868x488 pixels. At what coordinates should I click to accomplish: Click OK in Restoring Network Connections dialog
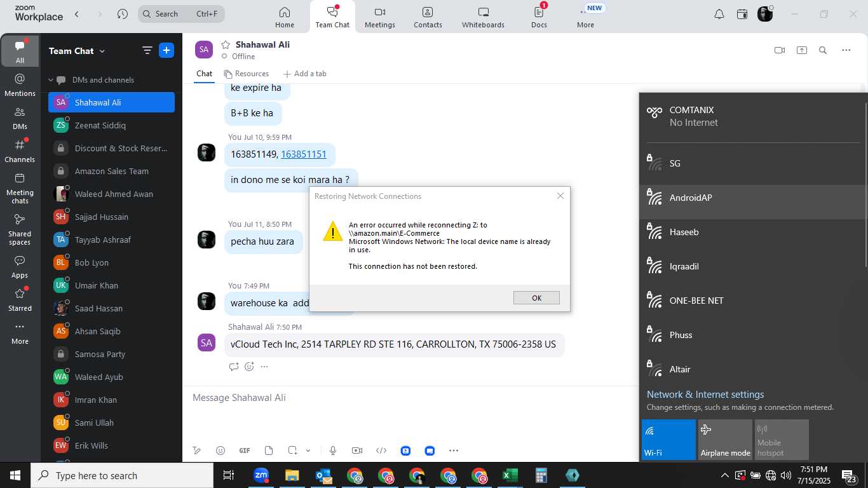point(536,297)
